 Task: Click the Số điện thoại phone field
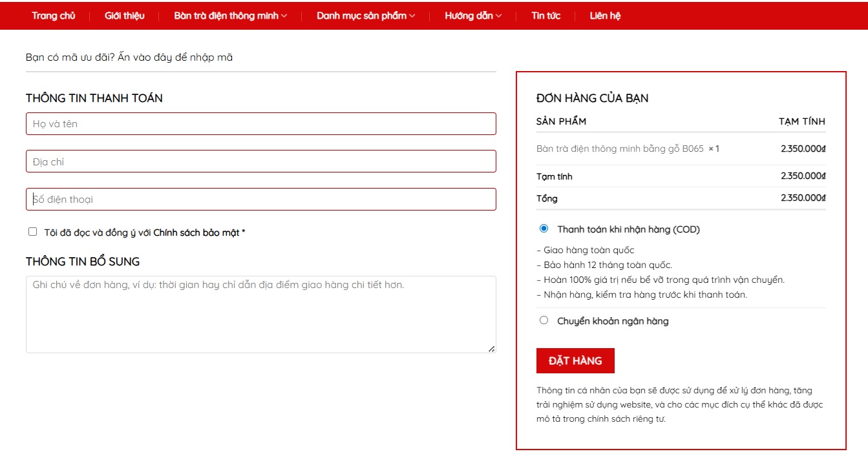(260, 200)
